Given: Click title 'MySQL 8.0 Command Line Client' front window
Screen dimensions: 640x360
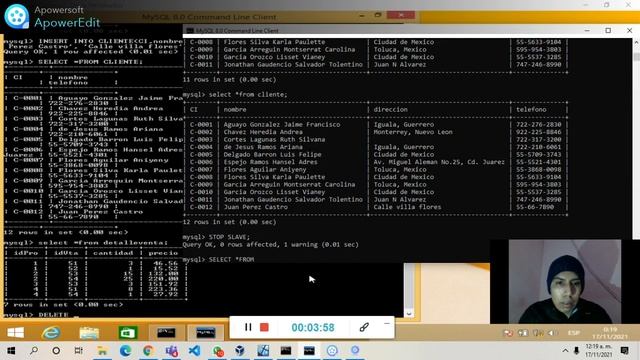Looking at the screenshot, I should click(237, 31).
